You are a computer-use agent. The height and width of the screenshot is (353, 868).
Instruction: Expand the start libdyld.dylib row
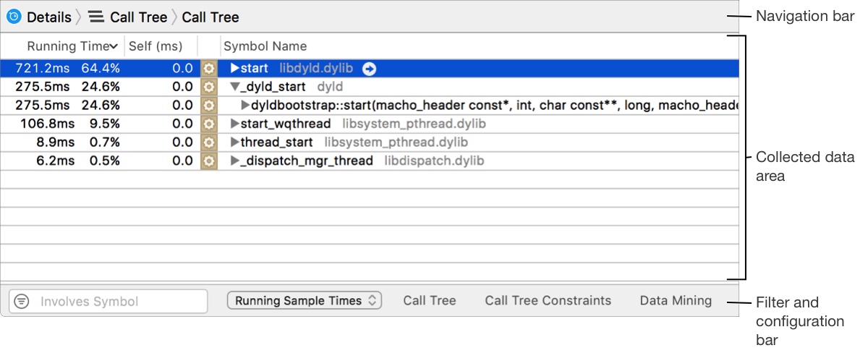click(234, 69)
